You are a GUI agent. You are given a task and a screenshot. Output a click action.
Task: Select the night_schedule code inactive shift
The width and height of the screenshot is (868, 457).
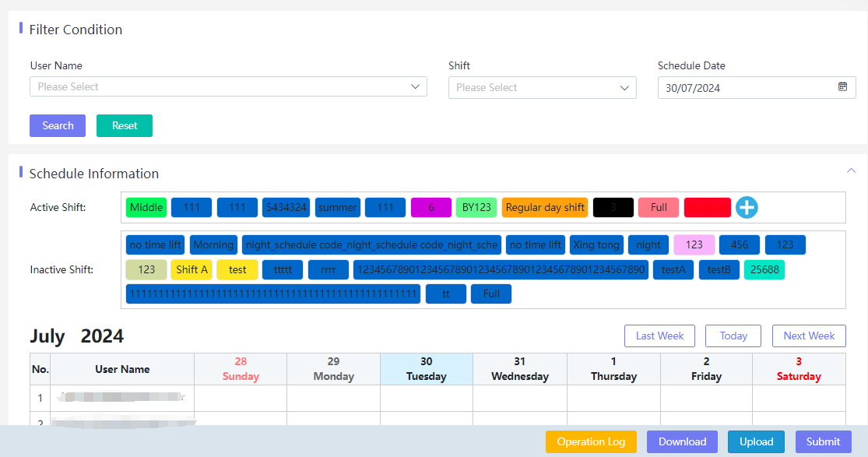click(x=371, y=244)
